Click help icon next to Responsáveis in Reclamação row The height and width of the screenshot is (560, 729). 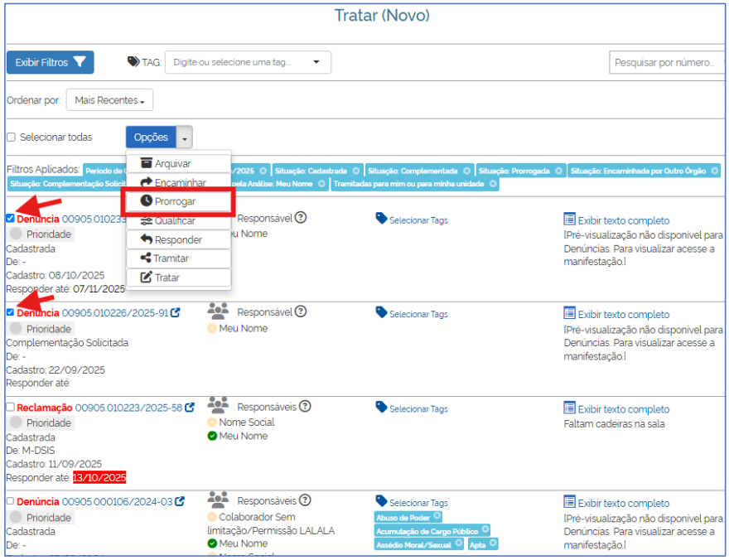305,407
